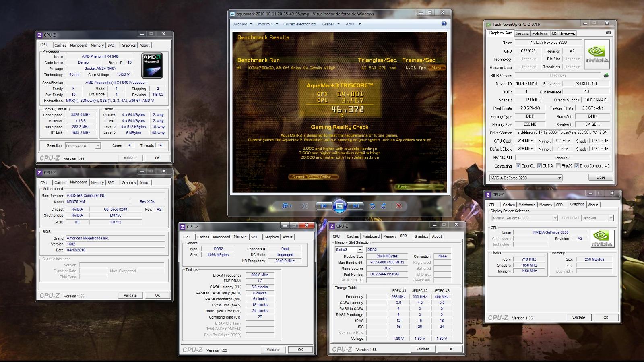Click NVIDIA logo in GPU-Z window
644x362 pixels.
pos(597,54)
